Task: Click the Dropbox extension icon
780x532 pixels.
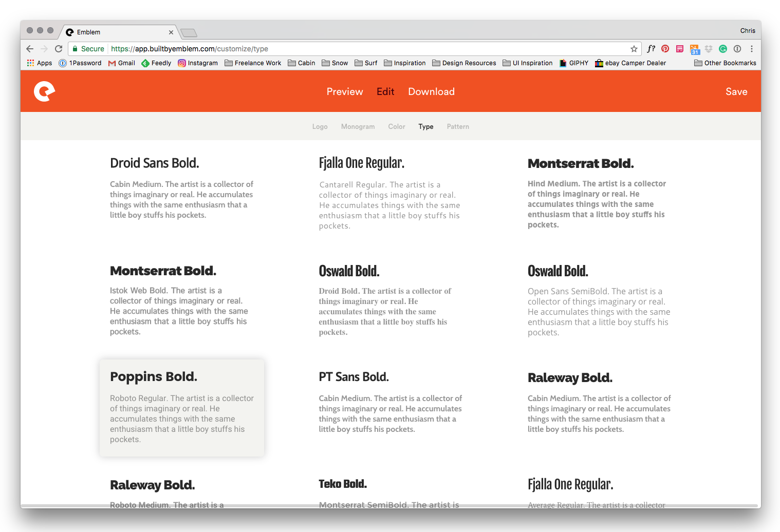Action: (x=709, y=49)
